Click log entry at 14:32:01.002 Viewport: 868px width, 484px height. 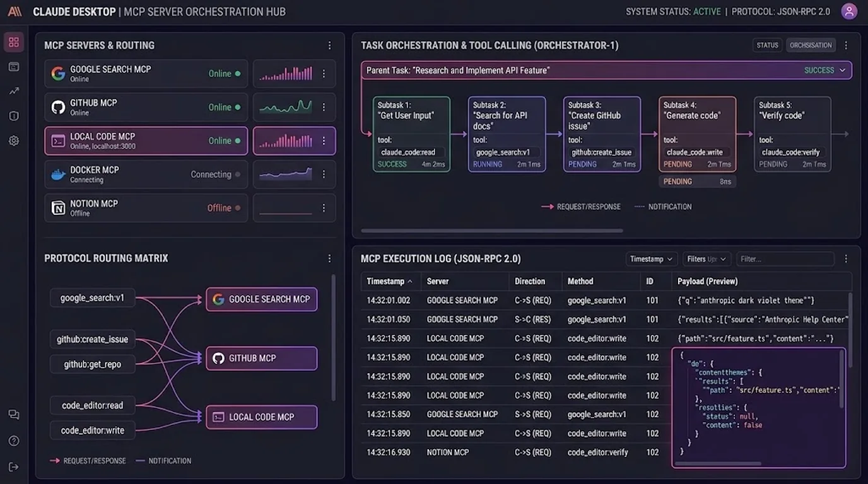[606, 301]
